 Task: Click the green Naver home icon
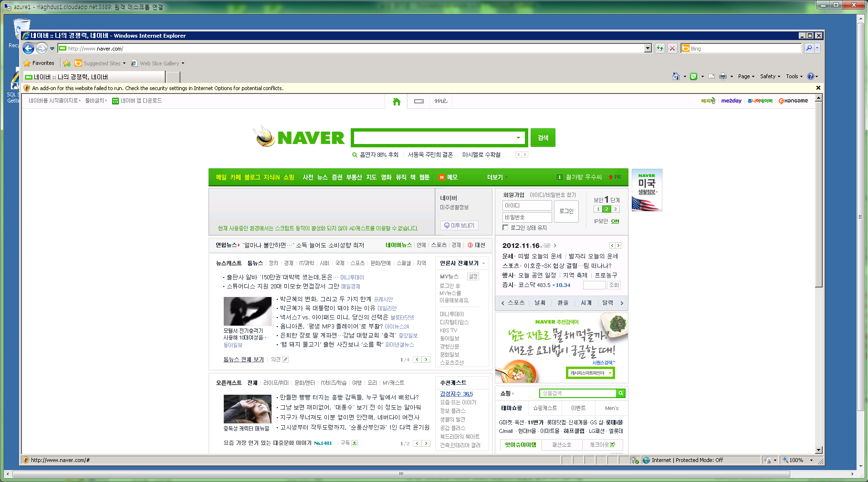click(397, 101)
